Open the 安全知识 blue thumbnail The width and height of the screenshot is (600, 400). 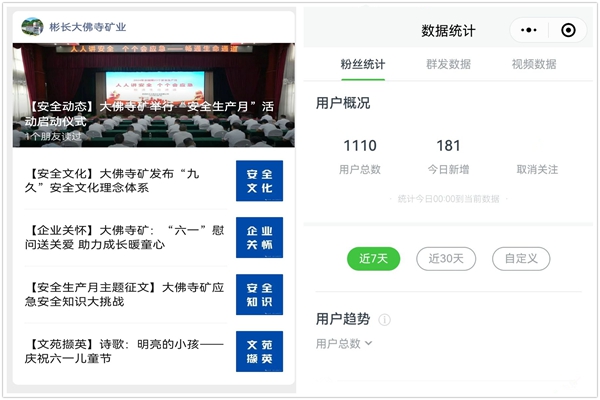(259, 294)
